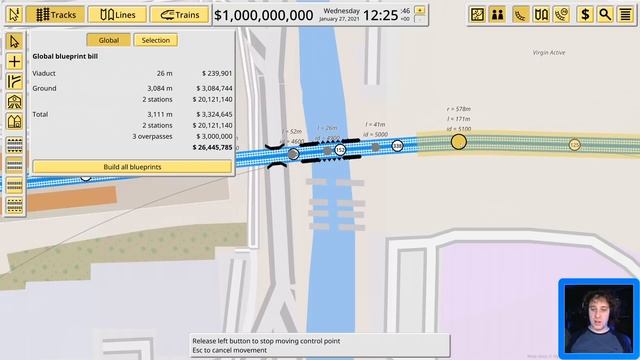This screenshot has width=640, height=360.
Task: Click the date Wednesday January 27, 2021
Action: 339,15
